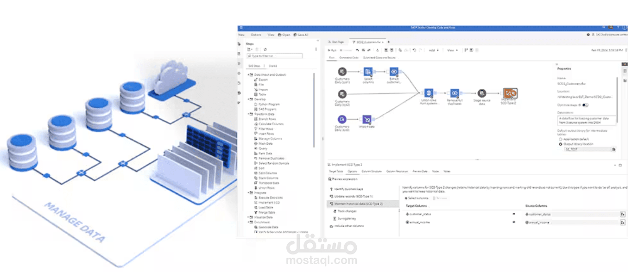Screen dimensions: 644x272
Task: Collapse the Transform Data tree group
Action: pos(248,114)
